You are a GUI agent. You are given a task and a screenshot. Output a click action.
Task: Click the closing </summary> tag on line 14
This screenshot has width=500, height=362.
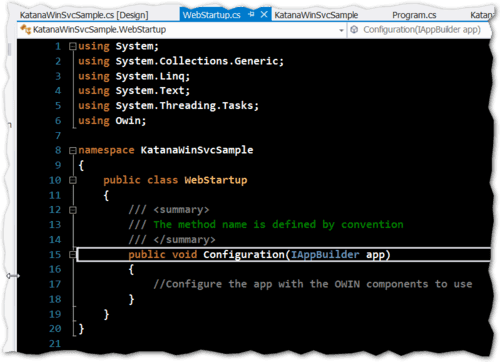[184, 240]
